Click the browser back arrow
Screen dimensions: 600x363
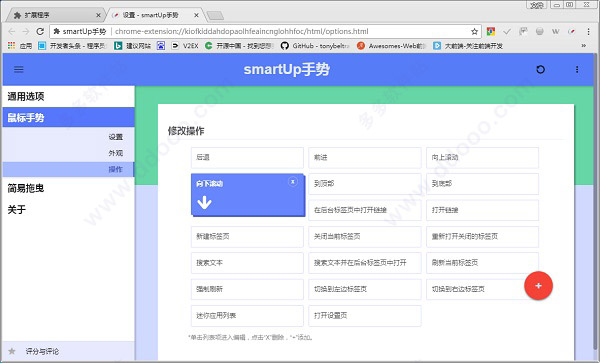pyautogui.click(x=11, y=31)
